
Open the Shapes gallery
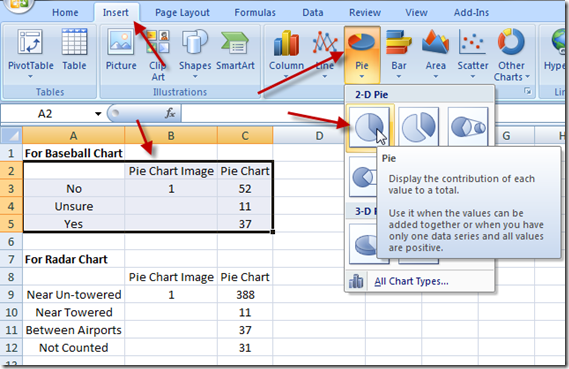(x=195, y=53)
